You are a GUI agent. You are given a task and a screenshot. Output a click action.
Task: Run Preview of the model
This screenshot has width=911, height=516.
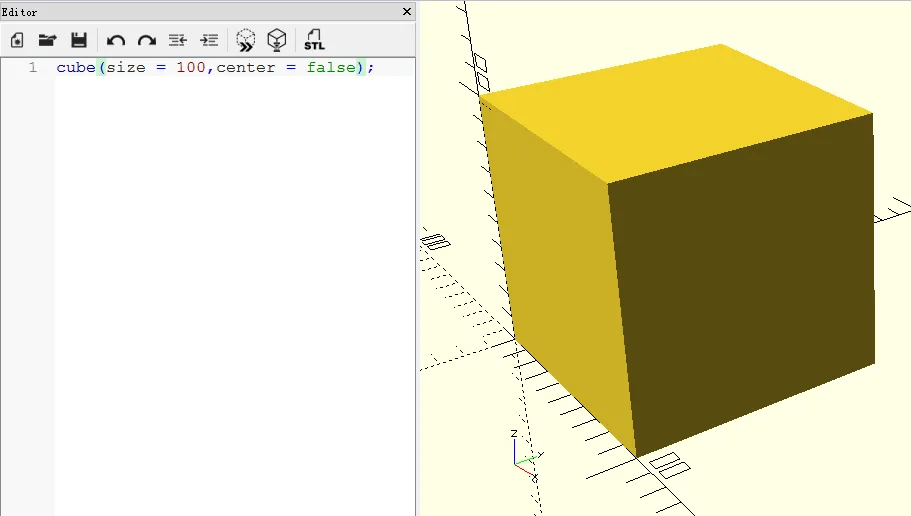coord(246,40)
